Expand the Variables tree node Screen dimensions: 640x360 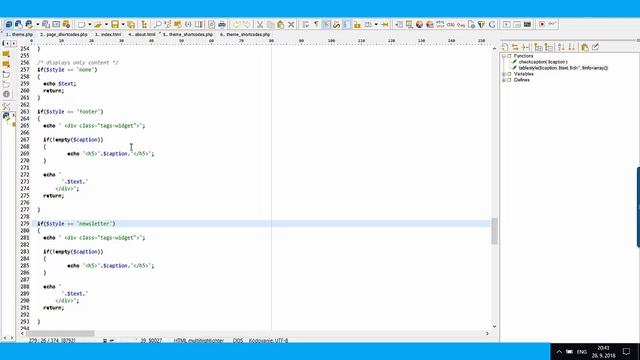click(504, 74)
